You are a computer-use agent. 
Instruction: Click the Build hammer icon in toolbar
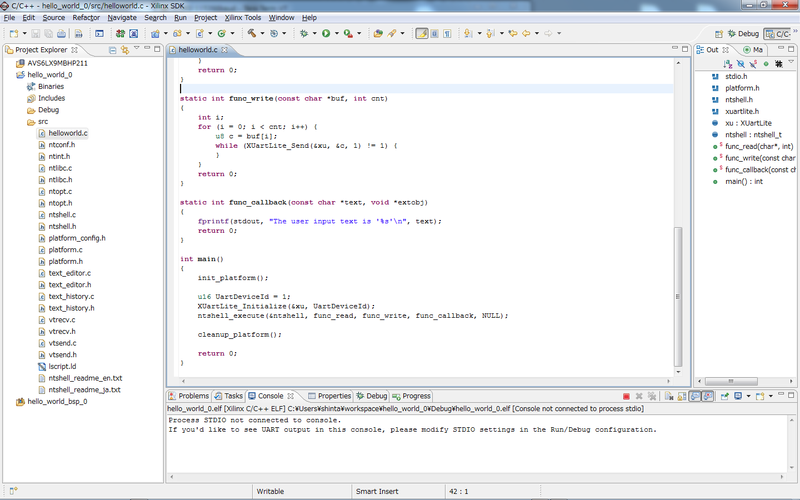tap(253, 33)
